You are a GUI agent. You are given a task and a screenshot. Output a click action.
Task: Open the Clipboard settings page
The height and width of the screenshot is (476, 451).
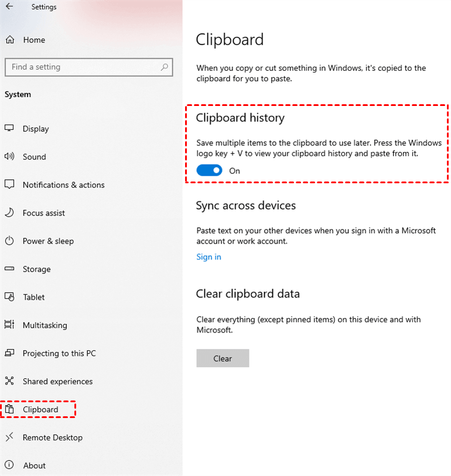click(x=40, y=410)
